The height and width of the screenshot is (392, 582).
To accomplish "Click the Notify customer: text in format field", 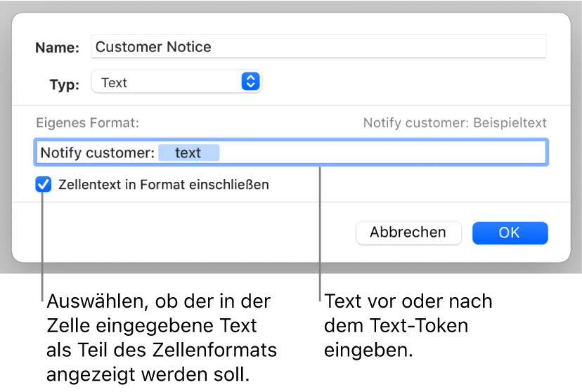I will 97,153.
